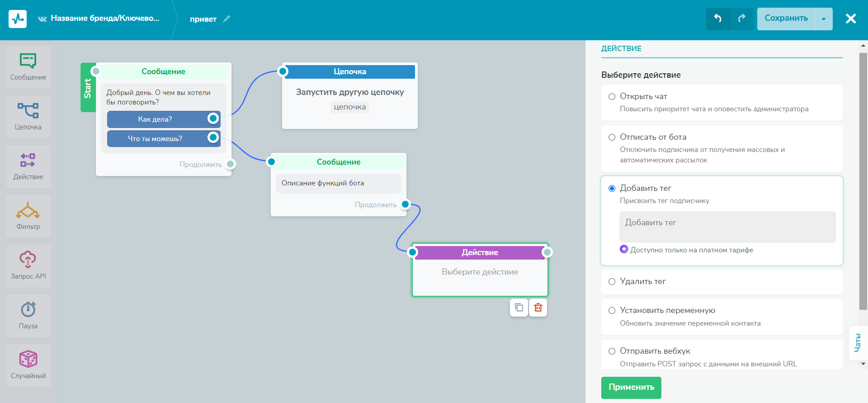
Task: Pick the Фильтр block icon
Action: click(28, 210)
